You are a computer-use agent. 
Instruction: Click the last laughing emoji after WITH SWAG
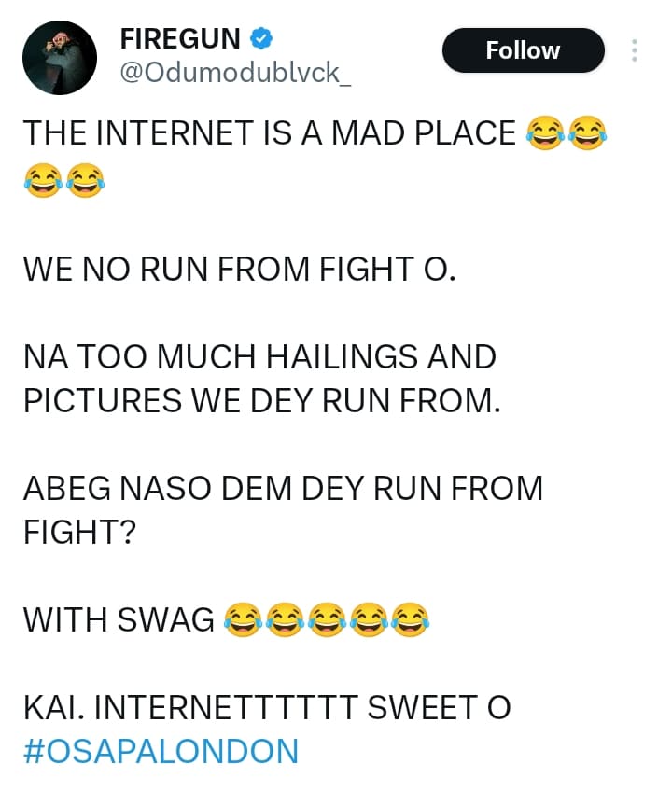[411, 619]
